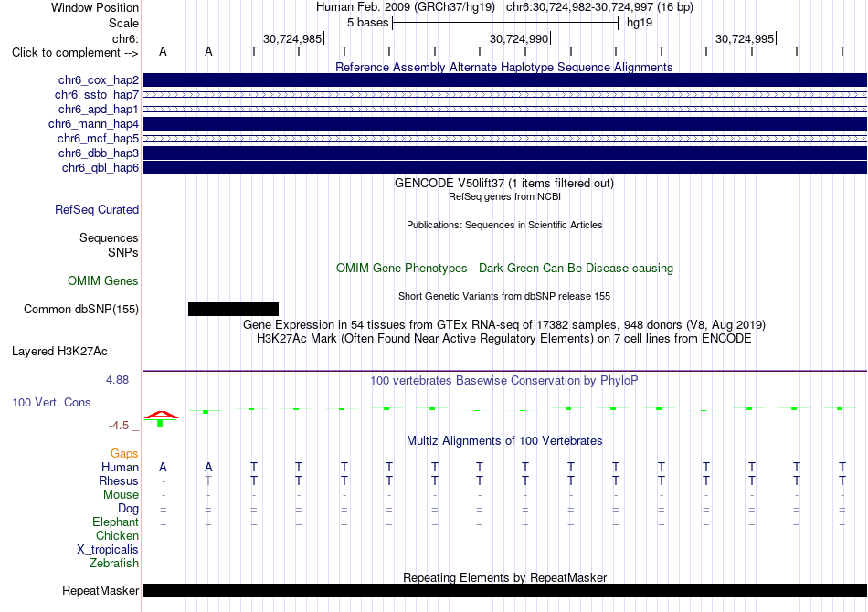Click the Gaps row label

pyautogui.click(x=124, y=454)
